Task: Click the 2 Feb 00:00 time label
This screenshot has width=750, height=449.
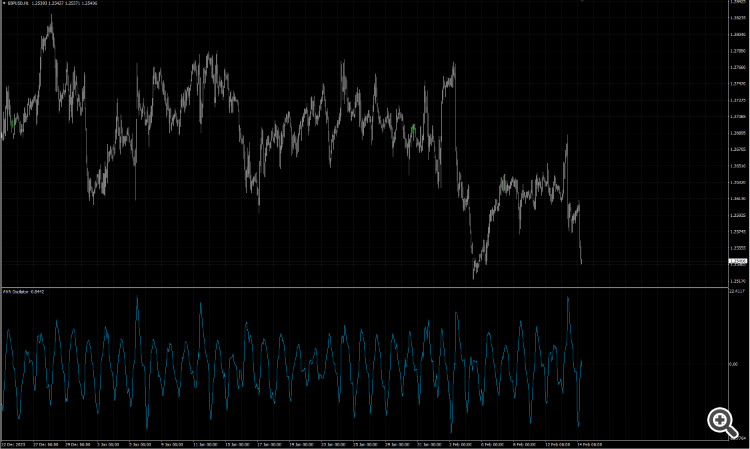Action: click(460, 445)
